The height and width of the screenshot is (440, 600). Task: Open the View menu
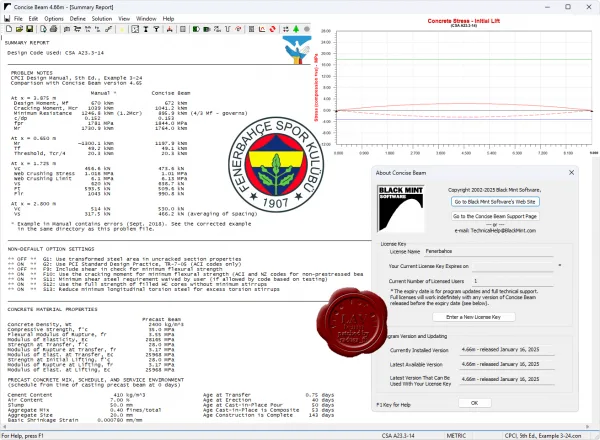coord(124,18)
